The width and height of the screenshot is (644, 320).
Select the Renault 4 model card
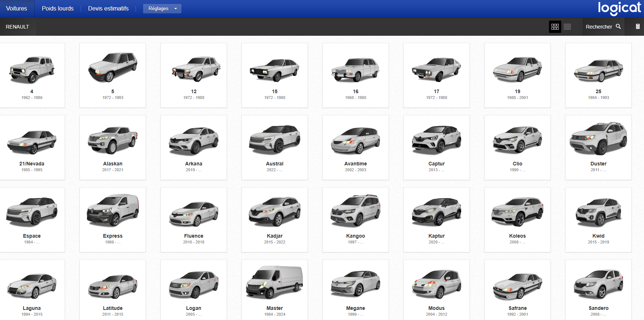coord(32,75)
